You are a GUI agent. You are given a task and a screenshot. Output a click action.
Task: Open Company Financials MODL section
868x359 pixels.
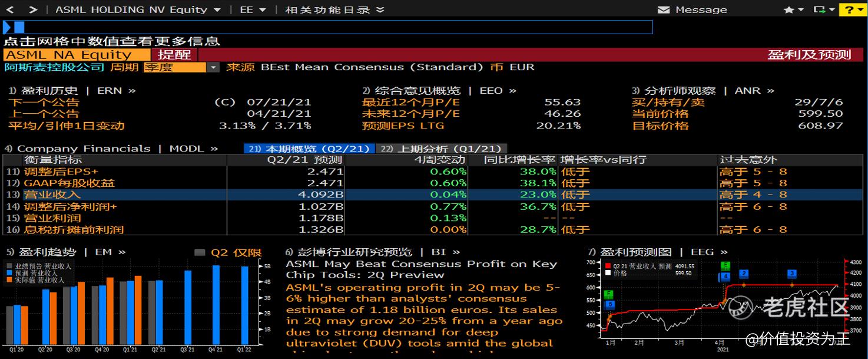tap(111, 149)
